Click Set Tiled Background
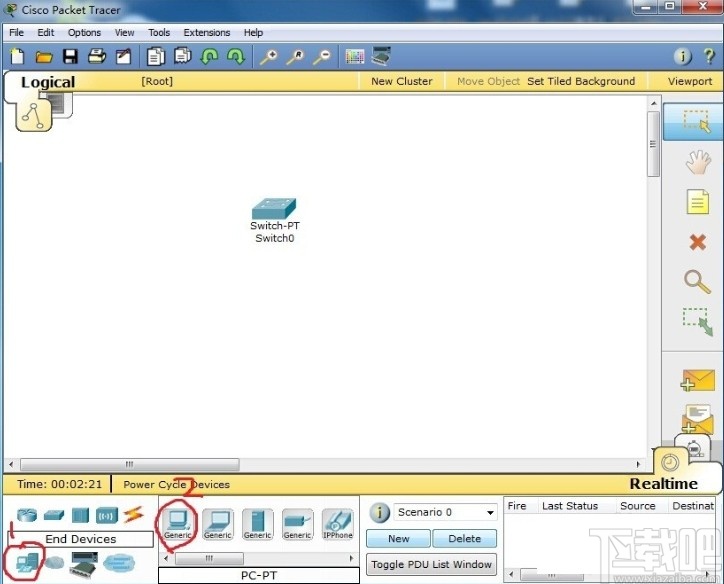Image resolution: width=724 pixels, height=584 pixels. pos(581,81)
